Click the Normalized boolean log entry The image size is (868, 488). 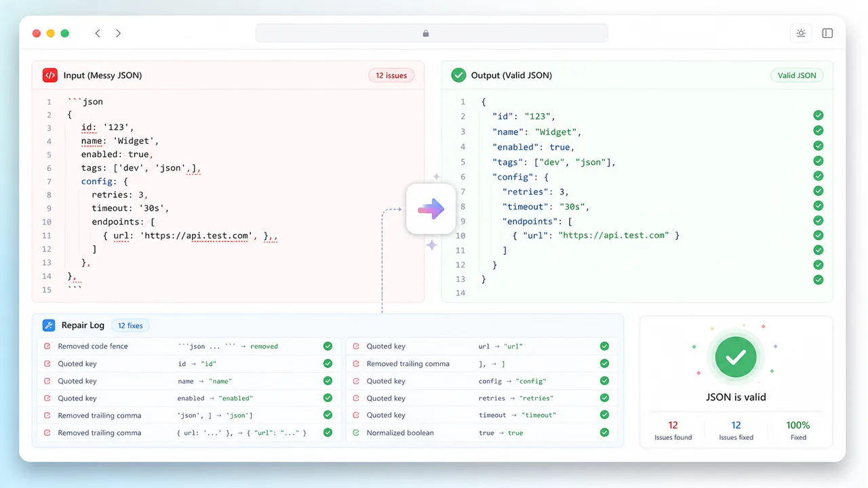pos(481,432)
